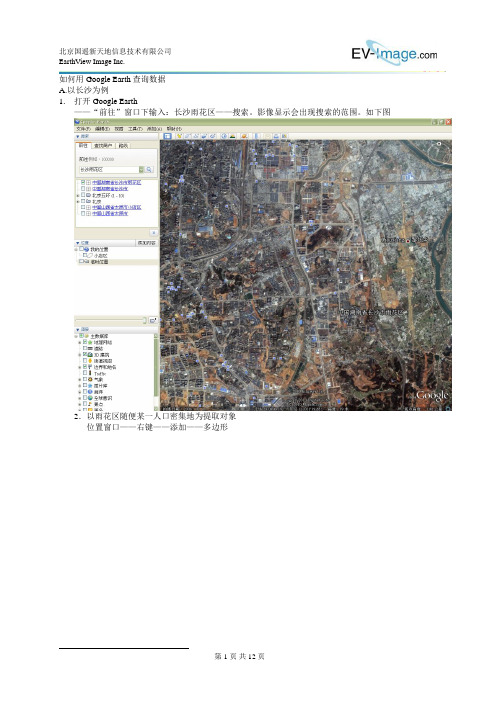This screenshot has height=702, width=496.
Task: Enable the 道路 layer checkbox
Action: click(x=85, y=348)
